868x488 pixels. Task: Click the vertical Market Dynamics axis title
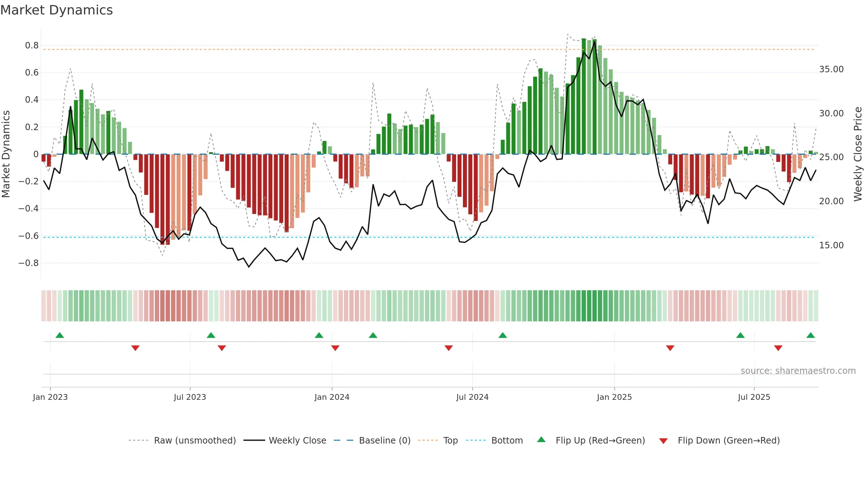point(6,154)
